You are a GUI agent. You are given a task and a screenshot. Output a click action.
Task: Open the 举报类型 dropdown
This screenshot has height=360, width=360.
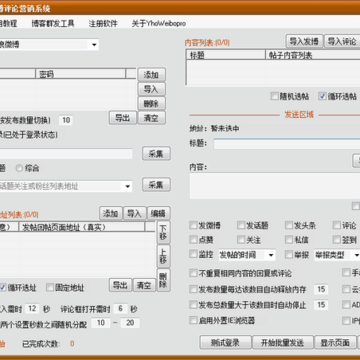click(x=356, y=256)
